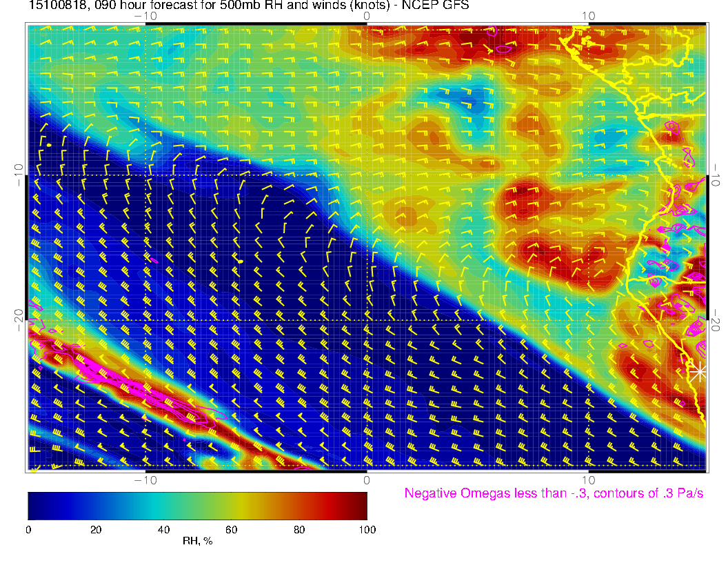Click the '60' tick label under the color bar
This screenshot has height=563, width=728.
tap(231, 530)
